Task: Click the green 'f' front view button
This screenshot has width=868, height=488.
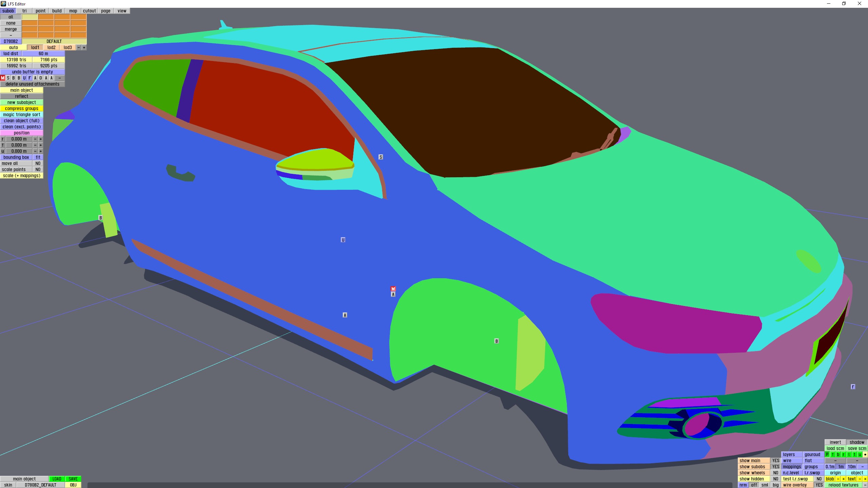Action: coord(833,454)
